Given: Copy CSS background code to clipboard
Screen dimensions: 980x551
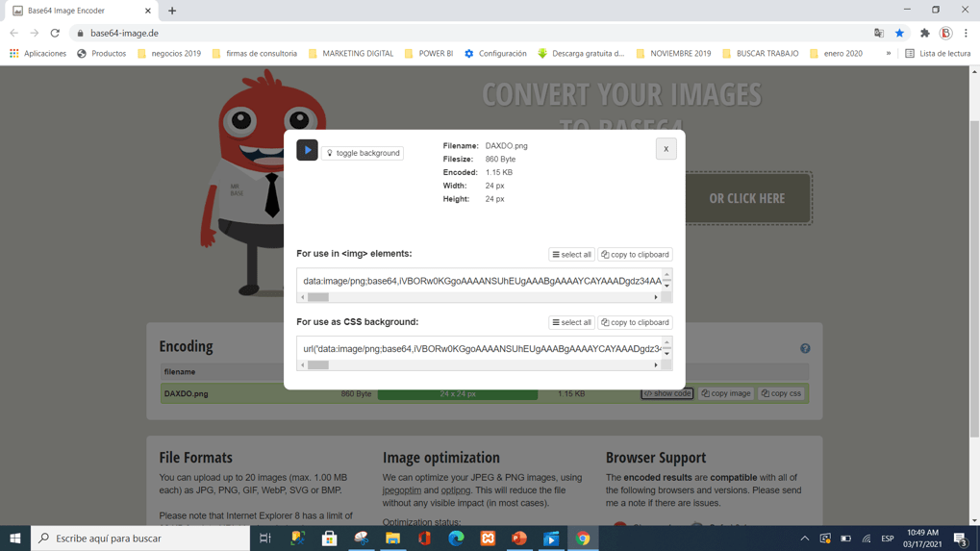Looking at the screenshot, I should click(635, 323).
